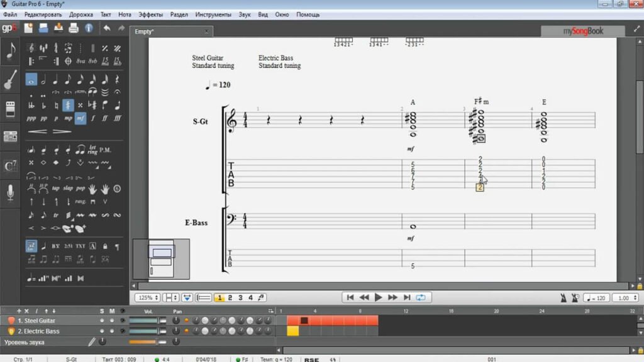This screenshot has width=644, height=362.
Task: Open the mySongBook panel
Action: click(583, 31)
